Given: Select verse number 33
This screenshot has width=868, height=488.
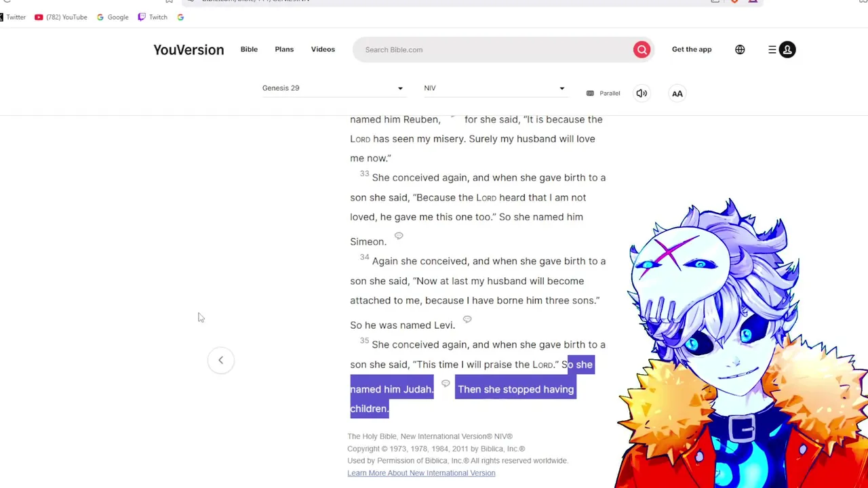Looking at the screenshot, I should [x=364, y=174].
